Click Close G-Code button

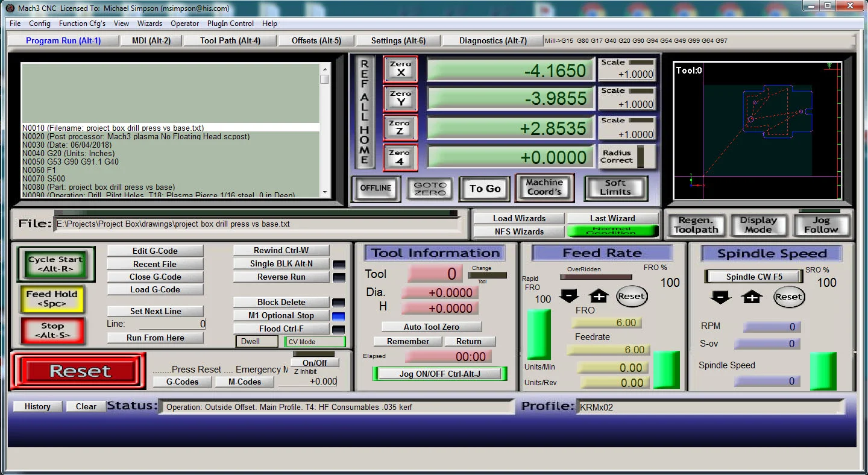coord(155,277)
